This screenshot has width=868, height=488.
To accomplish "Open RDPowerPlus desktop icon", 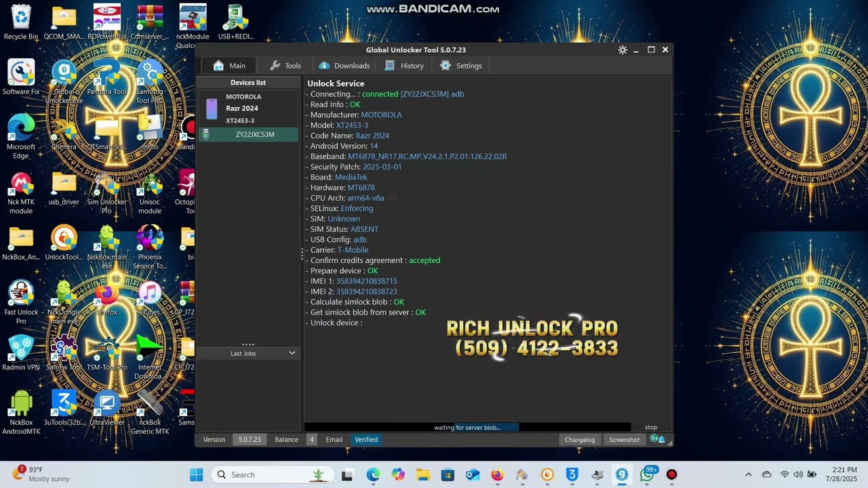I will 106,22.
